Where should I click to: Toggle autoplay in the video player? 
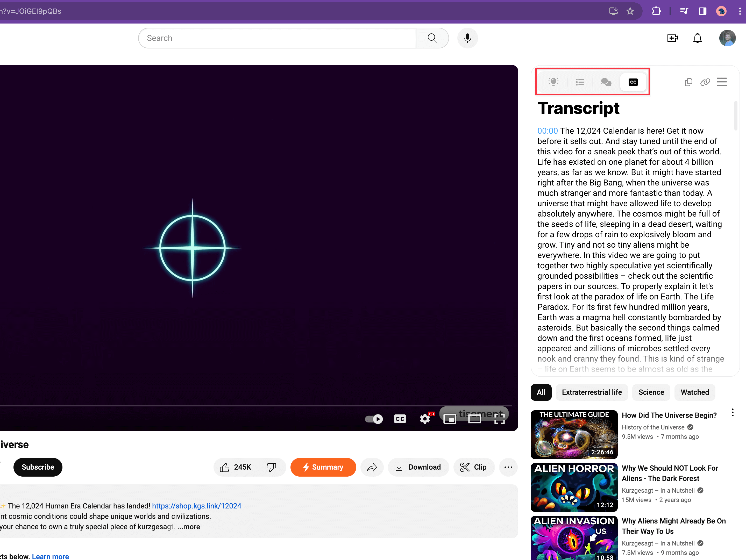(373, 419)
